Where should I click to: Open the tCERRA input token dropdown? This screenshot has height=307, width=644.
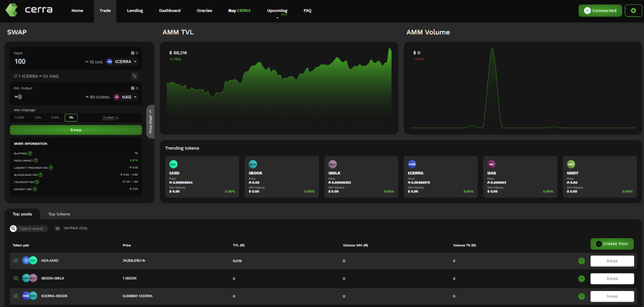125,61
